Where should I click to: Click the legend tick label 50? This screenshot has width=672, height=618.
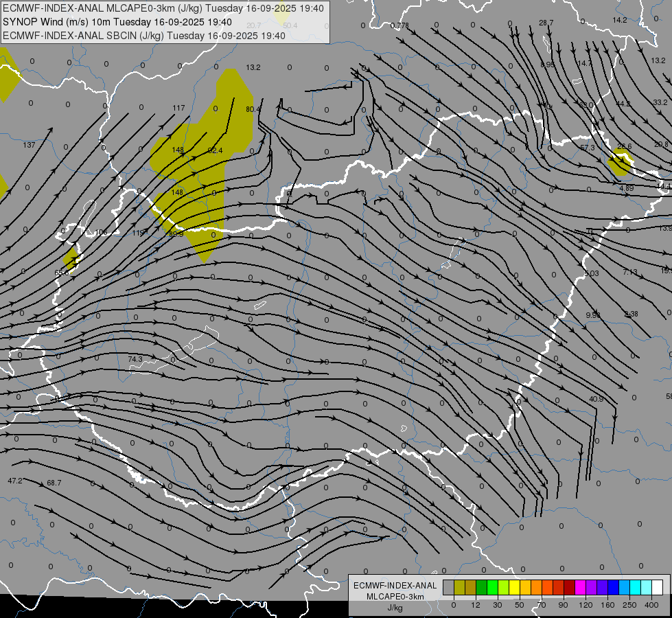(520, 605)
